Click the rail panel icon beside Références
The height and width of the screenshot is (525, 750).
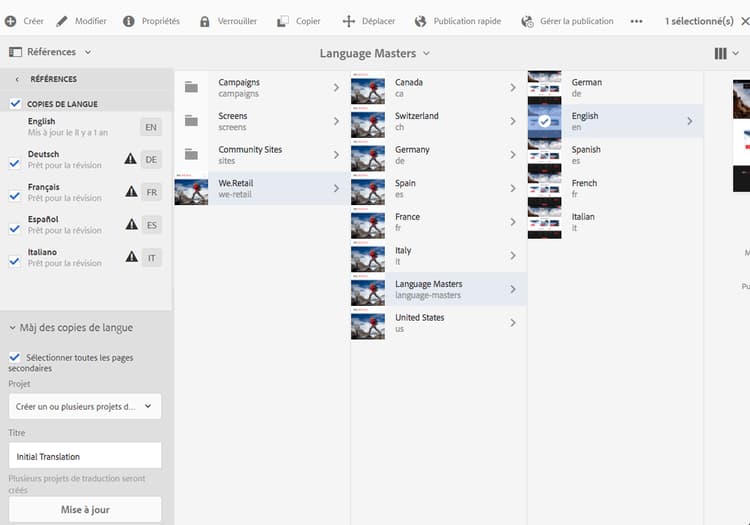(15, 52)
